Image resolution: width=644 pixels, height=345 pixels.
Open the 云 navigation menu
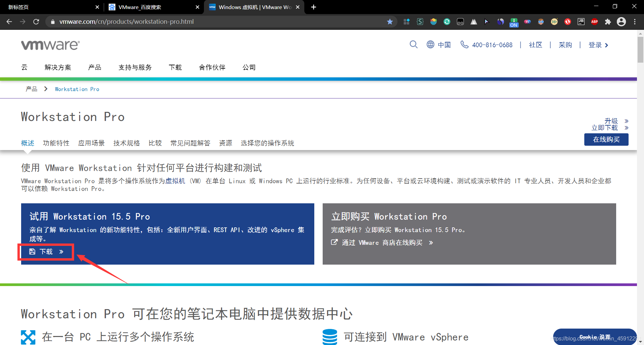(24, 67)
